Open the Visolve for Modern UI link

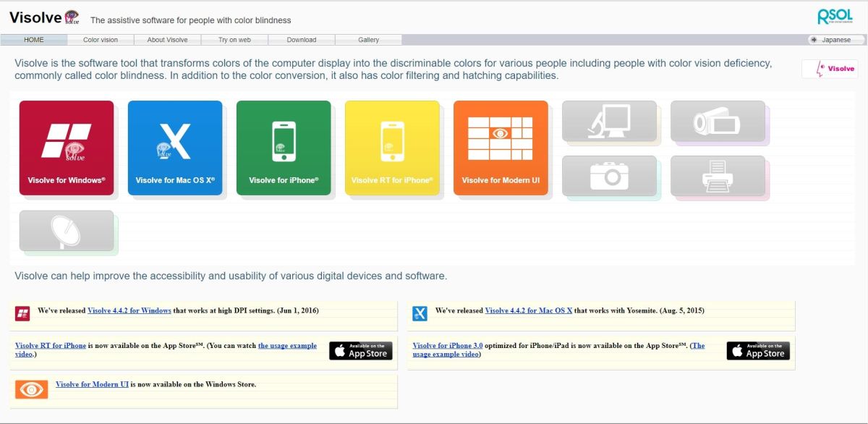(x=92, y=384)
